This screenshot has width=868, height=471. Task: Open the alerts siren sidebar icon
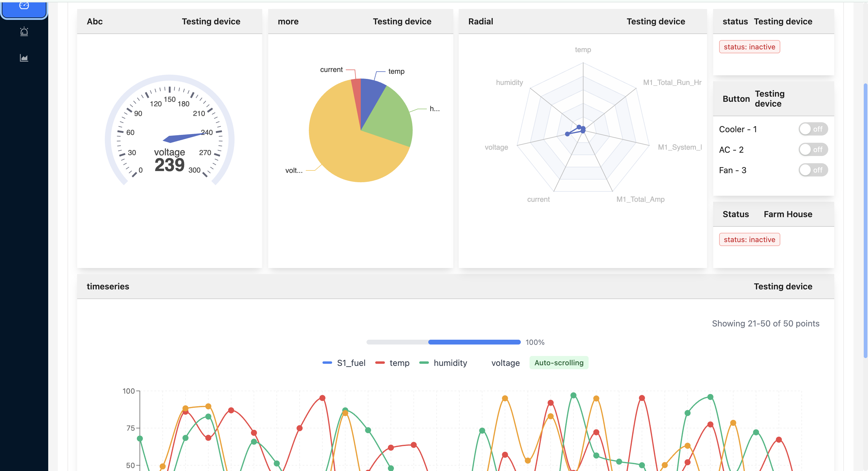pyautogui.click(x=24, y=32)
